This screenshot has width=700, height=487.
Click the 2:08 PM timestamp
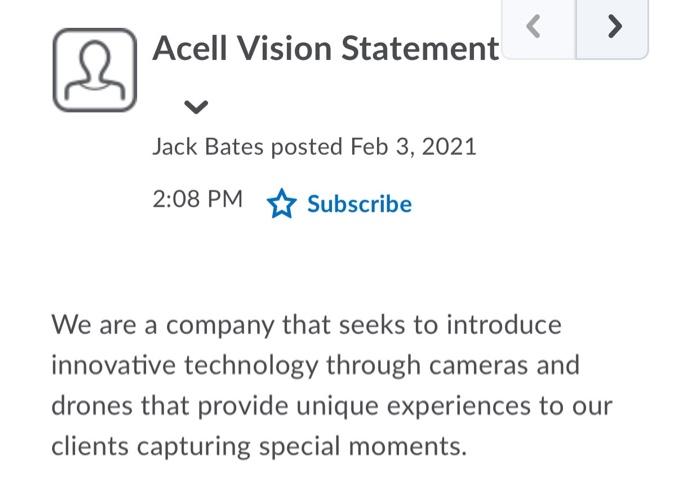198,199
